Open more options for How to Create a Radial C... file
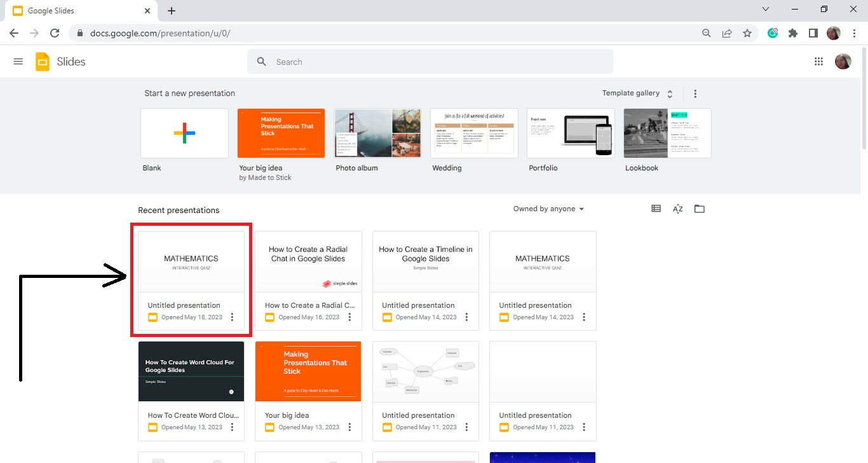 (x=349, y=317)
